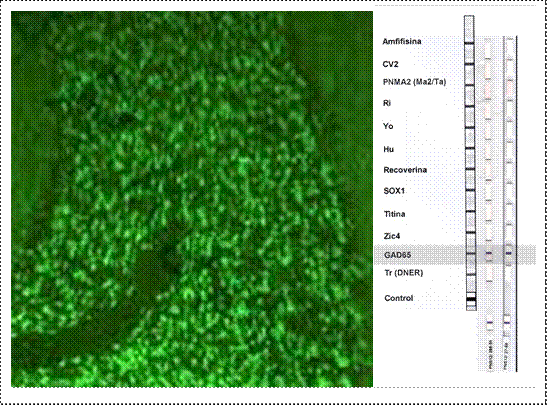Click the positive GAD65 band on second patient strip
549x406 pixels.
pos(508,253)
